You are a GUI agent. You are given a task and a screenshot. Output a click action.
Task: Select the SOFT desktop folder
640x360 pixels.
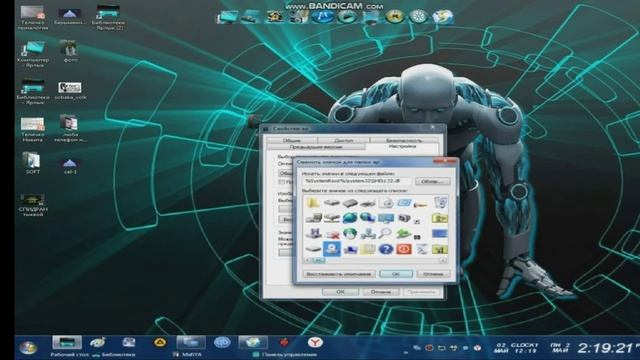[32, 163]
